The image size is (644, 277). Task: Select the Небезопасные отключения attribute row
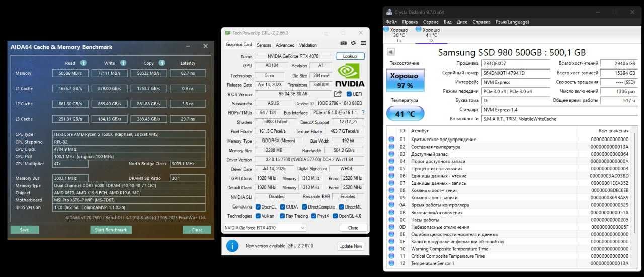pyautogui.click(x=509, y=227)
